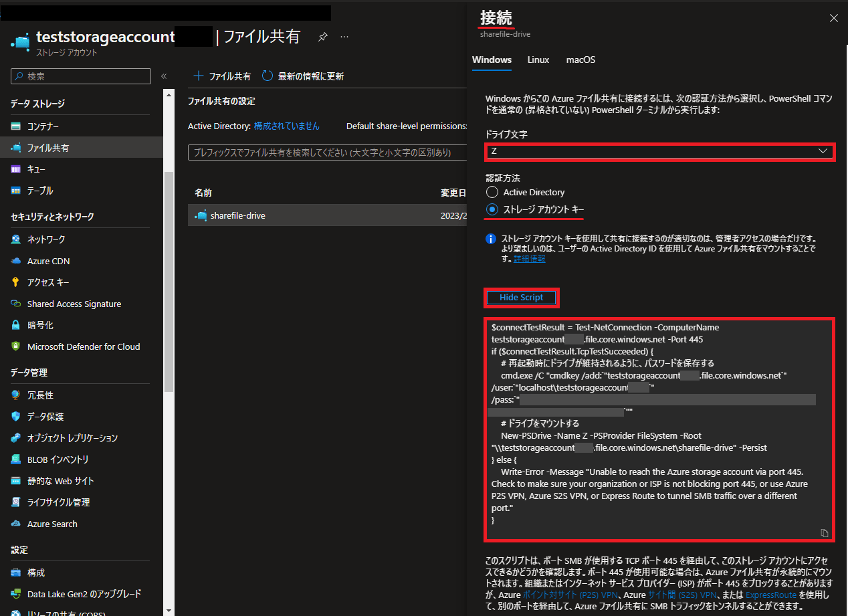The image size is (848, 616).
Task: Click the File shares icon in sidebar
Action: tap(16, 148)
